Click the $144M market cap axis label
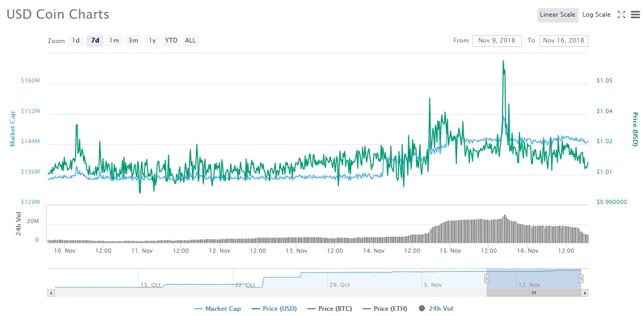Screen dimensions: 644x316 31,141
